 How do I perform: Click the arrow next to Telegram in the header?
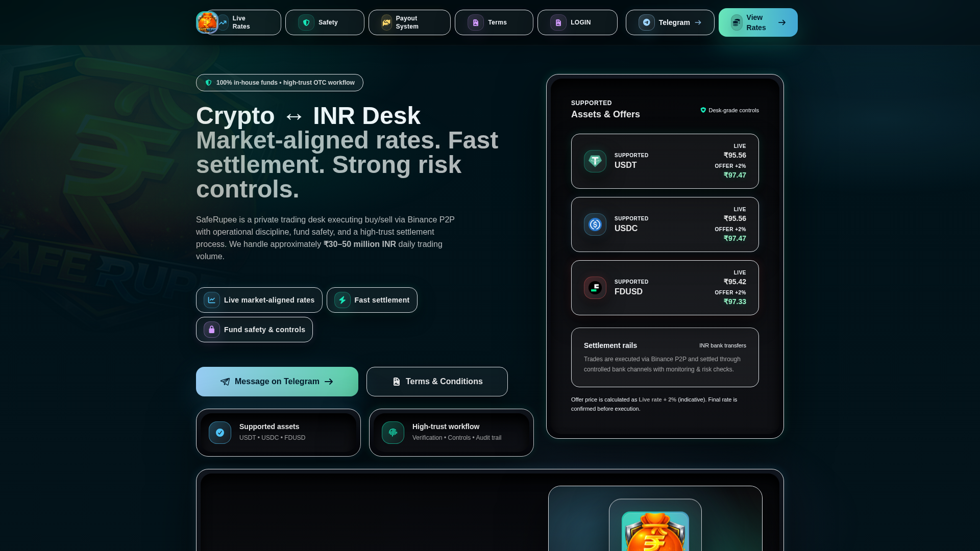point(698,22)
